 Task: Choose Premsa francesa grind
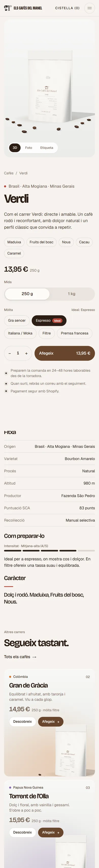tap(74, 333)
